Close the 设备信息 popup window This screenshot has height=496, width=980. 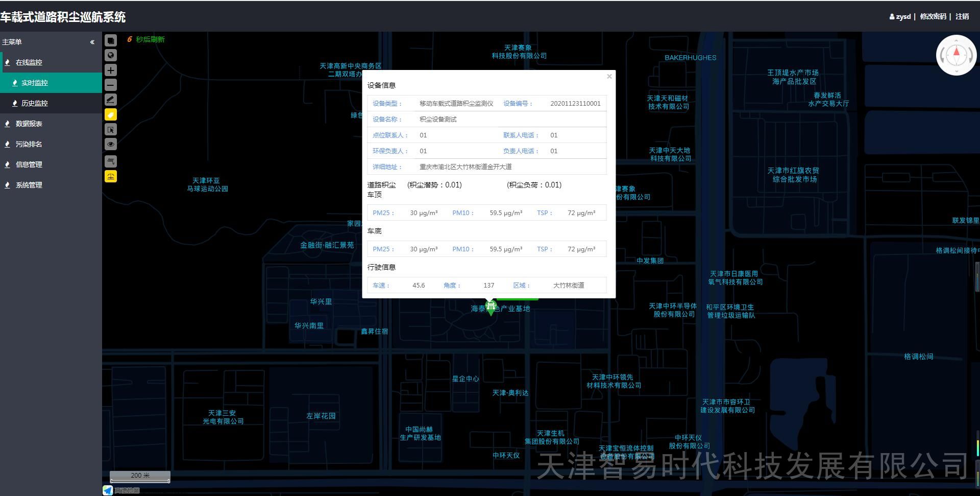pyautogui.click(x=609, y=77)
